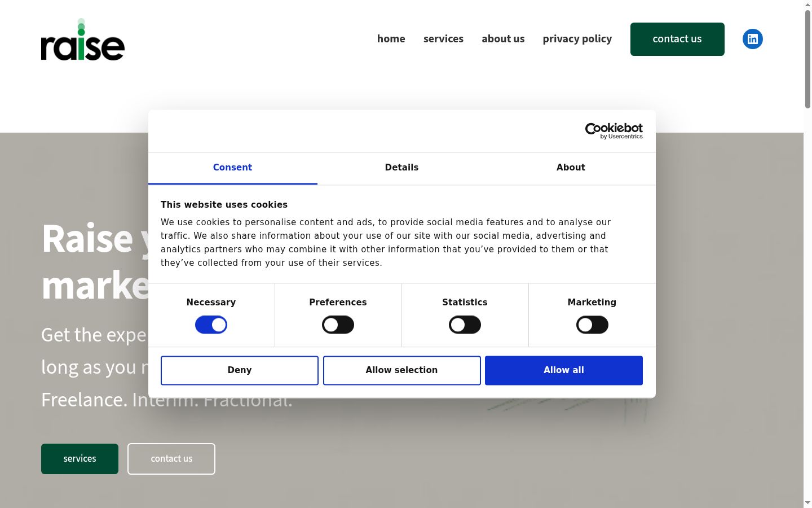Open the LinkedIn profile icon

point(752,39)
